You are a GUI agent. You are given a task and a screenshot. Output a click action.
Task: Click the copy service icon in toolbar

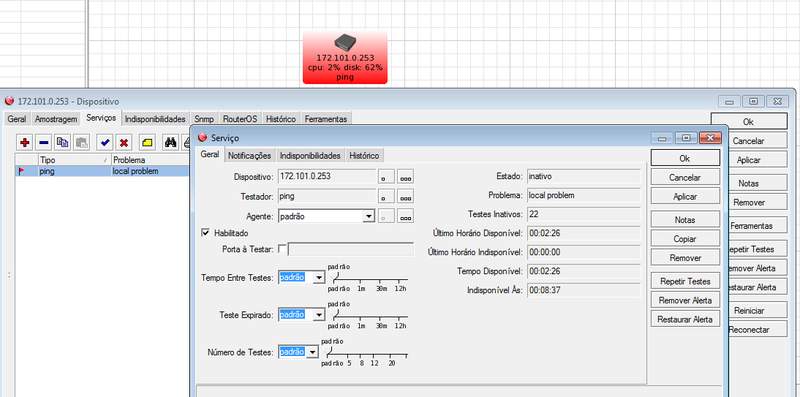click(63, 143)
